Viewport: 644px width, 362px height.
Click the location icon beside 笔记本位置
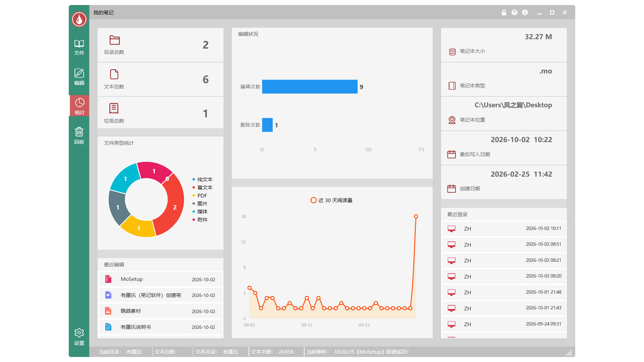(452, 120)
